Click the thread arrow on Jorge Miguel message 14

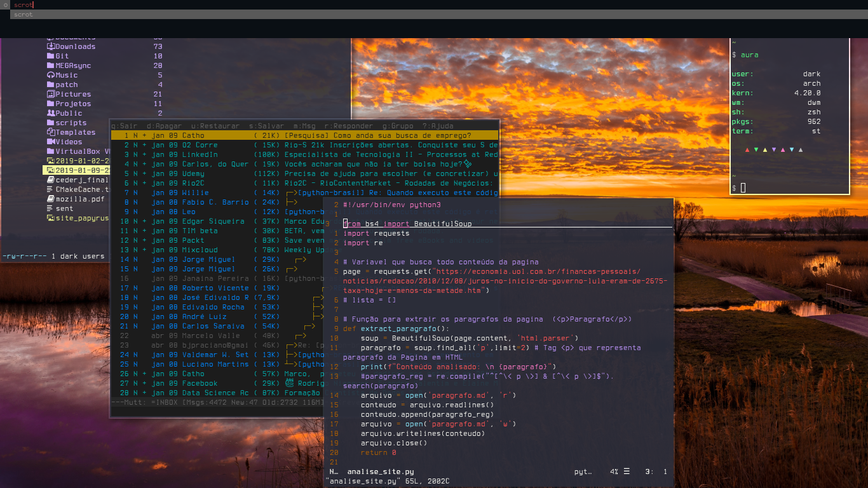(x=301, y=259)
